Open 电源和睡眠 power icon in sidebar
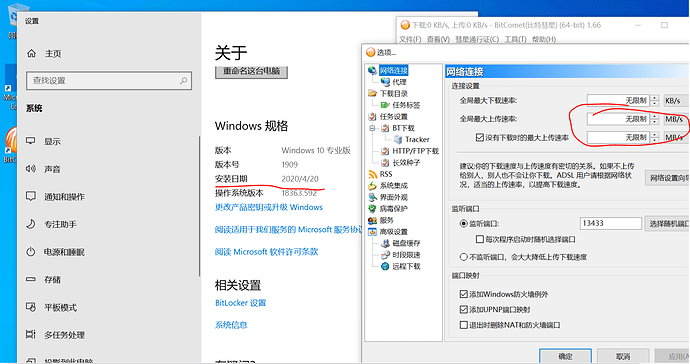690x364 pixels. 30,252
